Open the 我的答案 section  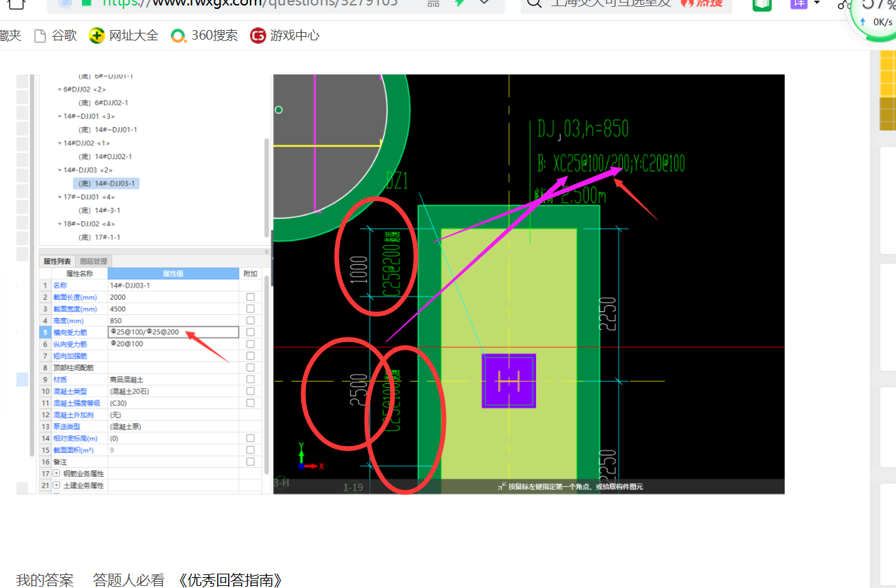[x=45, y=580]
